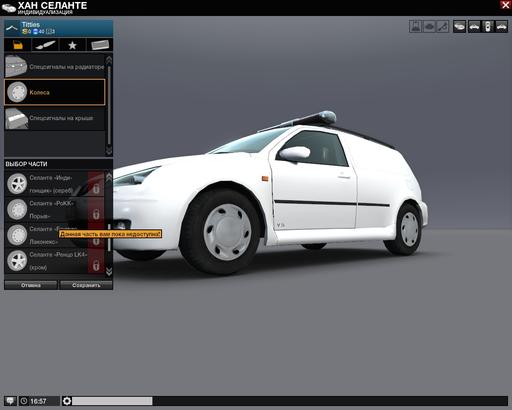The width and height of the screenshot is (512, 410).
Task: Open the license plate tab
Action: [100, 45]
